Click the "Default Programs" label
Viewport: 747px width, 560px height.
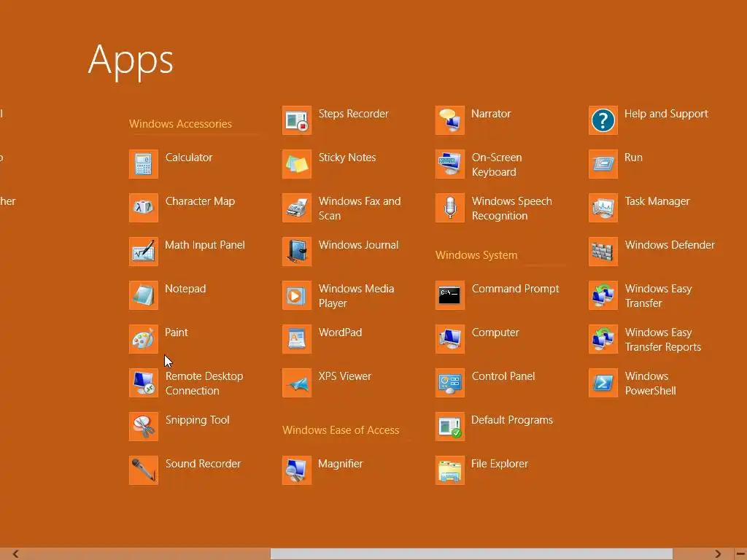pyautogui.click(x=512, y=420)
